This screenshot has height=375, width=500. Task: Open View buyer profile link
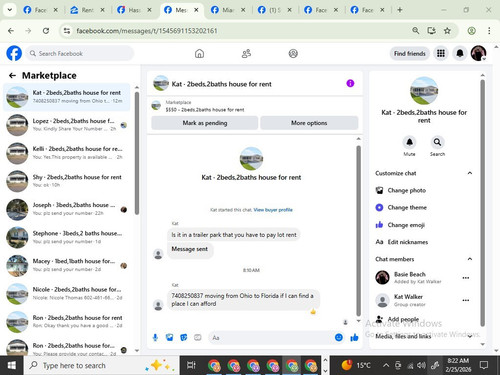[273, 210]
